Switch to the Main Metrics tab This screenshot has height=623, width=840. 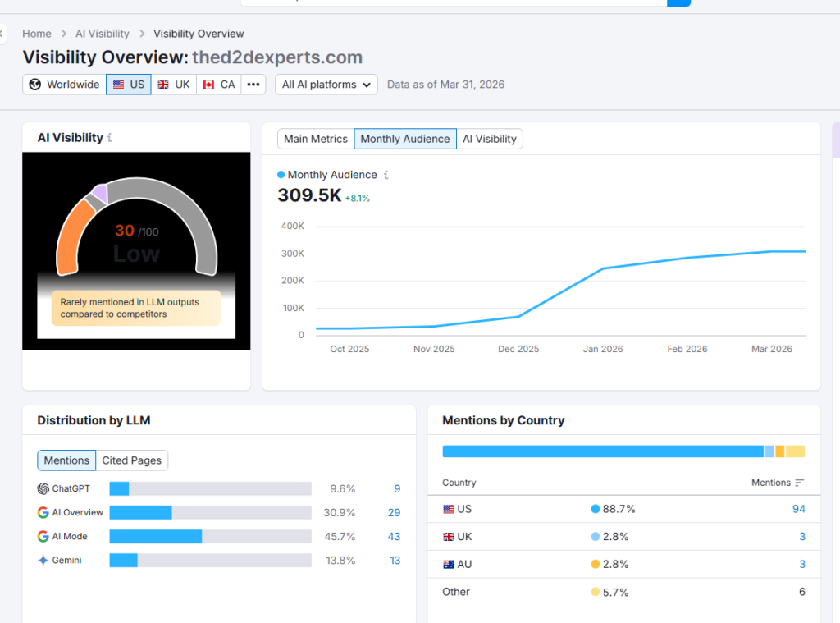(315, 139)
